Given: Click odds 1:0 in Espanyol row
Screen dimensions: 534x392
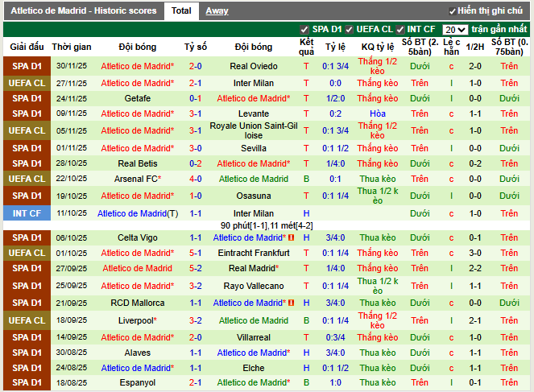Looking at the screenshot, I should point(335,382).
